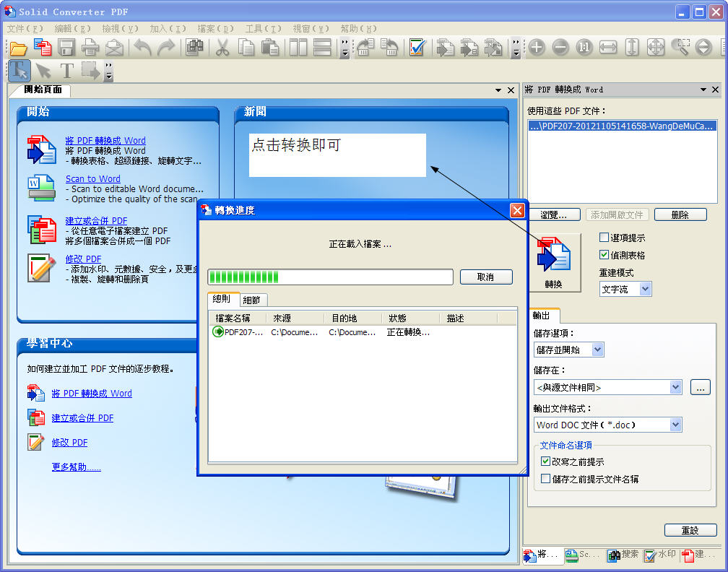Expand the 儲存在 location dropdown
Screen dimensions: 728x572
[675, 387]
